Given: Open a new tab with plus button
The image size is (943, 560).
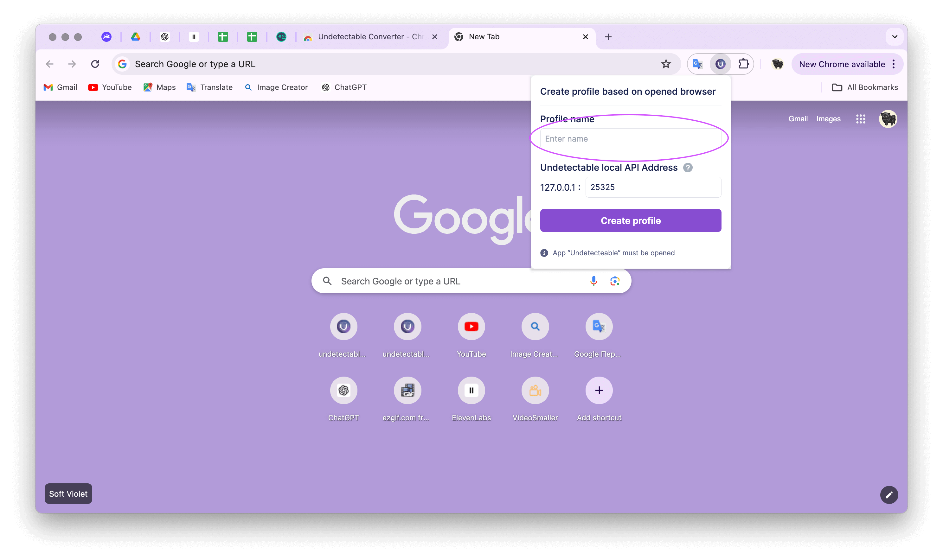Looking at the screenshot, I should (x=608, y=37).
